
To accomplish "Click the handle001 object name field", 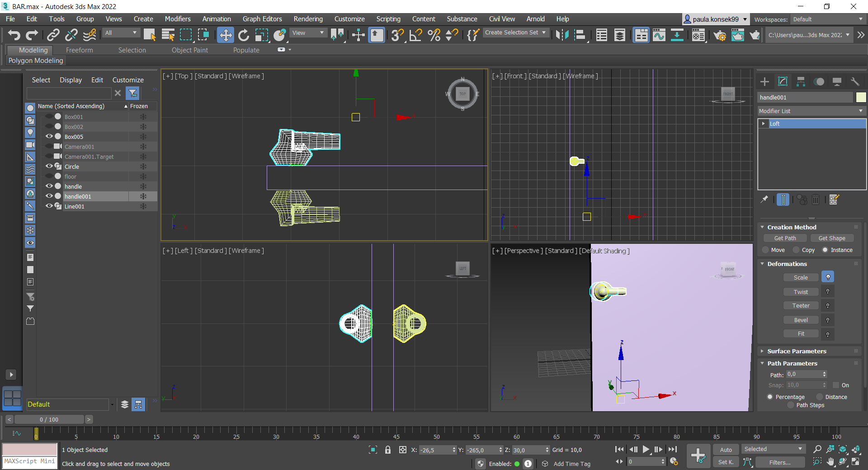I will [x=805, y=97].
